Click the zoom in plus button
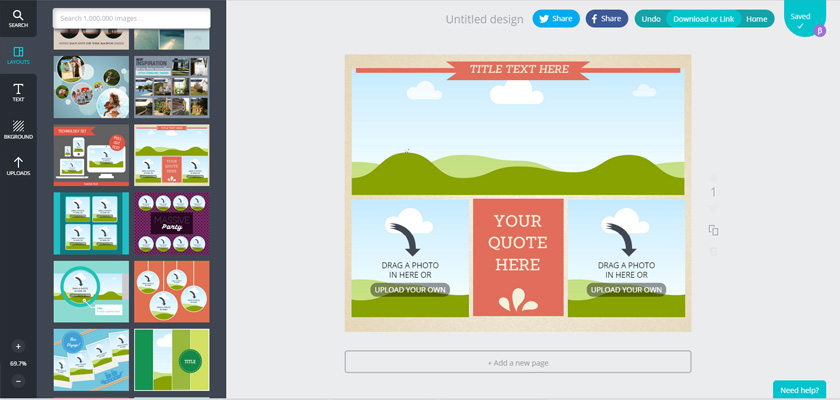Screen dimensions: 840x400 pyautogui.click(x=18, y=346)
